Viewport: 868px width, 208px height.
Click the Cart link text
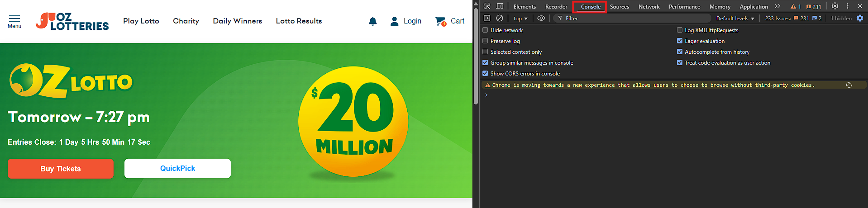click(x=458, y=21)
